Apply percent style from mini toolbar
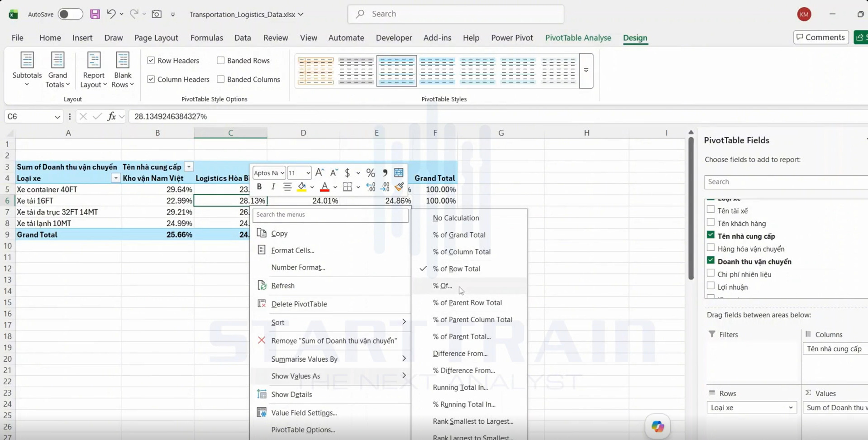868x440 pixels. [371, 172]
